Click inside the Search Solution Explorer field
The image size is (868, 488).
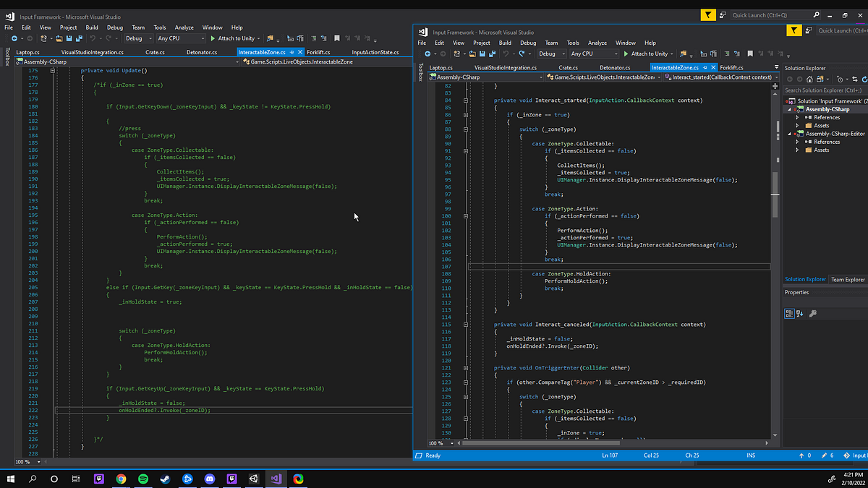point(825,89)
